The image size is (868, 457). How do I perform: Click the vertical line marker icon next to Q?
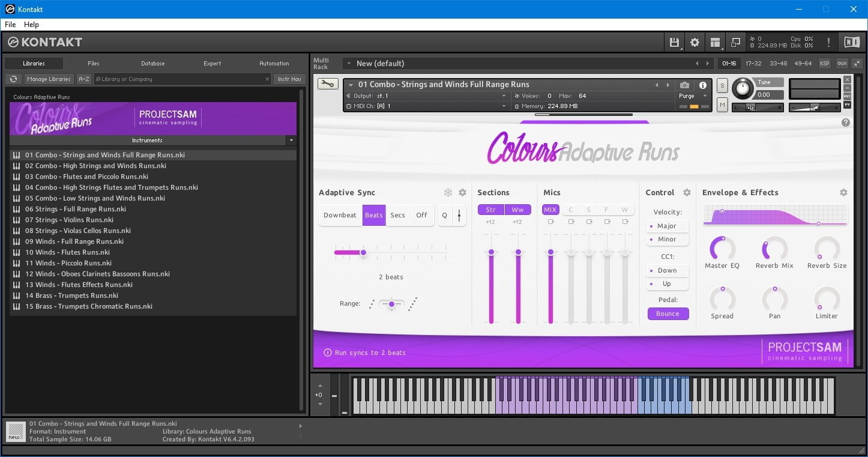click(x=459, y=215)
